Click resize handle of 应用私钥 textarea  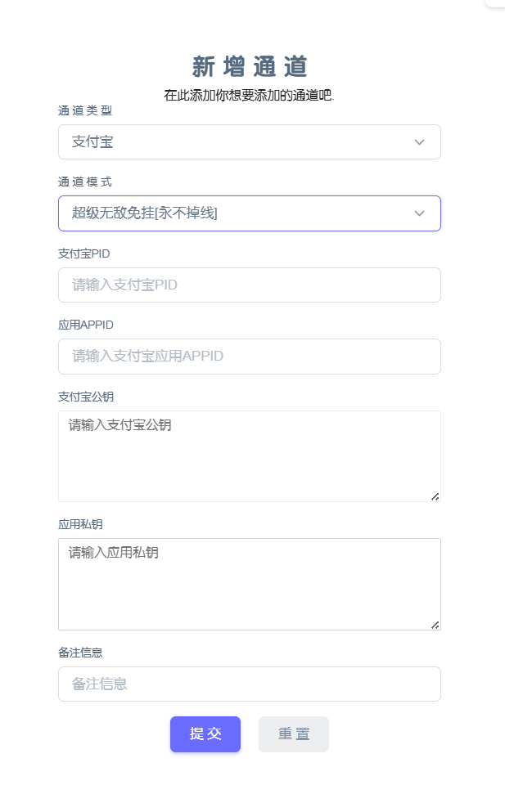[x=435, y=624]
